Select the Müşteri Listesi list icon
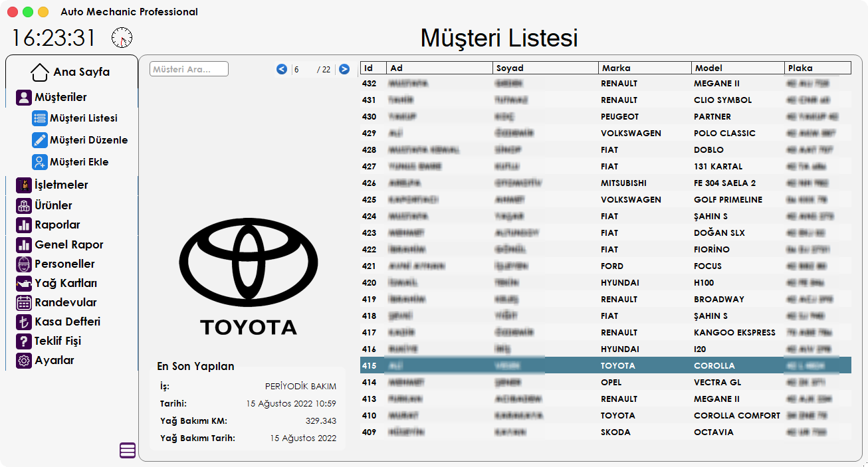The width and height of the screenshot is (868, 467). coord(40,118)
